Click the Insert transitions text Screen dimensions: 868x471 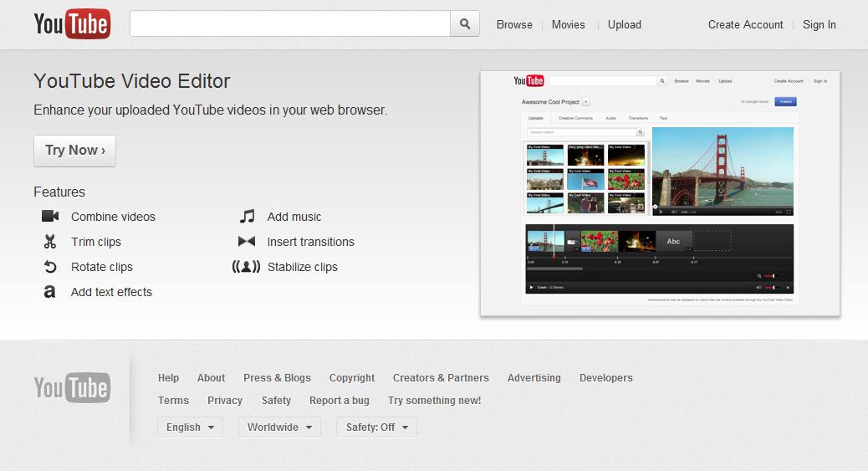click(x=310, y=242)
